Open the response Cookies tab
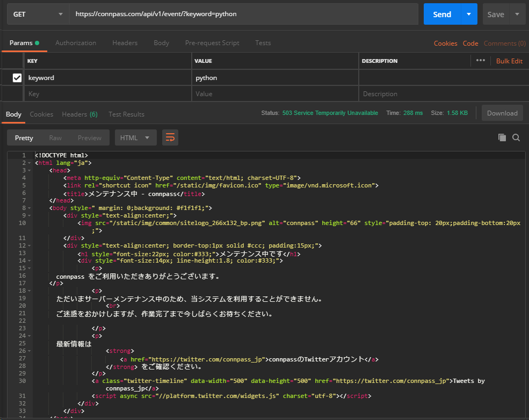The image size is (529, 420). [x=41, y=114]
